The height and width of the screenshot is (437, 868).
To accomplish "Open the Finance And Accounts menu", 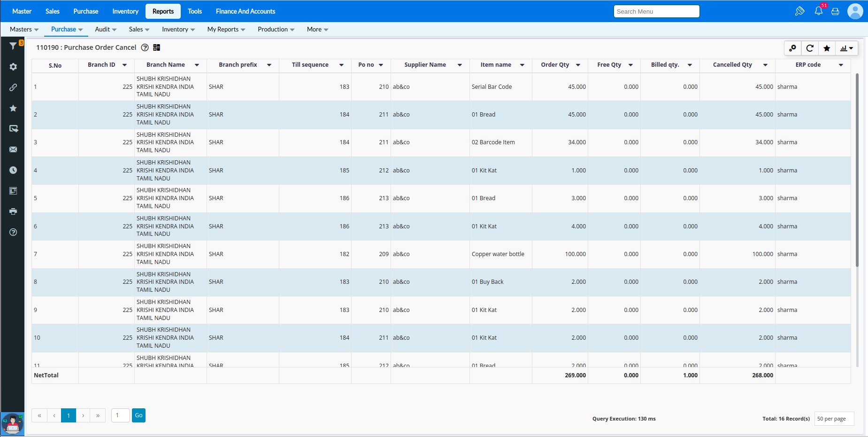I will coord(245,11).
